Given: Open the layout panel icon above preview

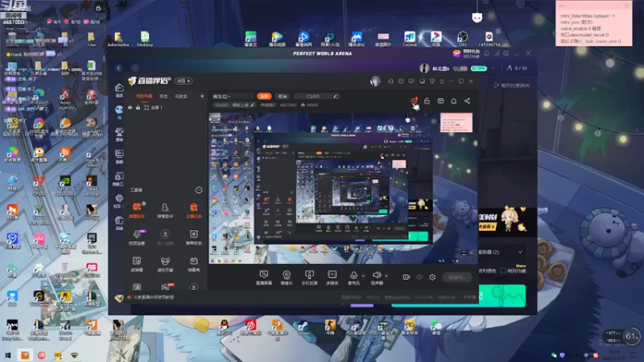Looking at the screenshot, I should click(440, 101).
